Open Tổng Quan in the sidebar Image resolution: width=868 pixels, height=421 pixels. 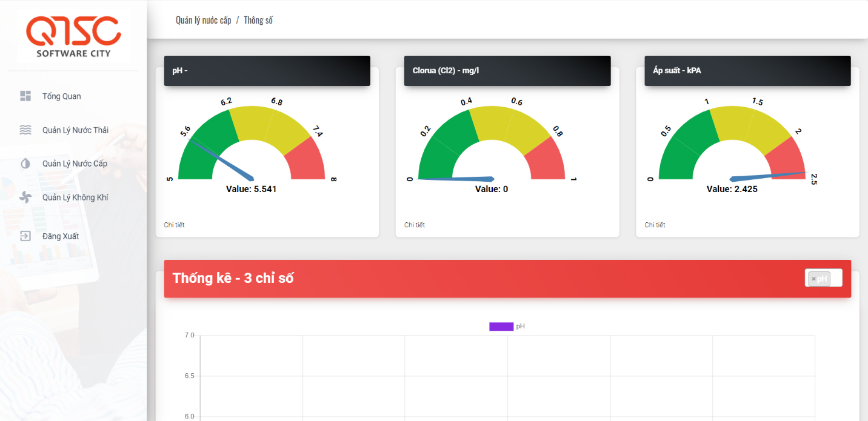[x=73, y=96]
